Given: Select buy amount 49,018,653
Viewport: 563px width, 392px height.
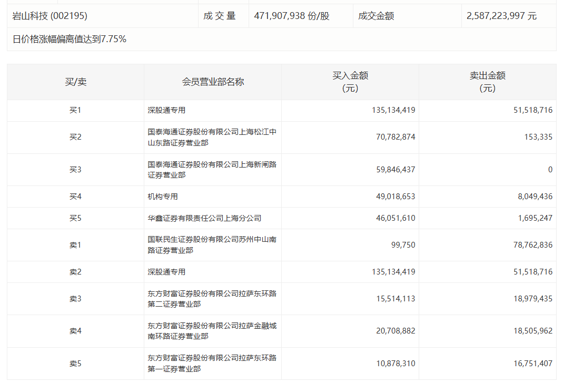Looking at the screenshot, I should pyautogui.click(x=396, y=197).
